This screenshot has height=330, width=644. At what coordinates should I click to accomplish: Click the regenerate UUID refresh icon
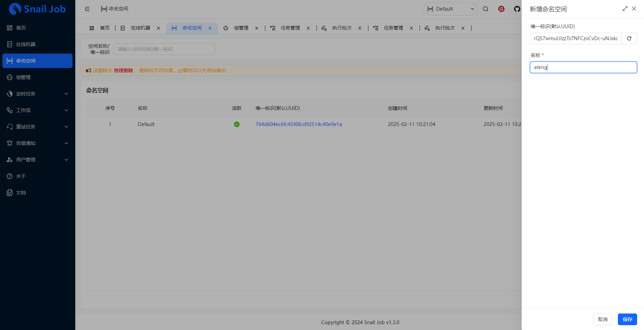(629, 38)
